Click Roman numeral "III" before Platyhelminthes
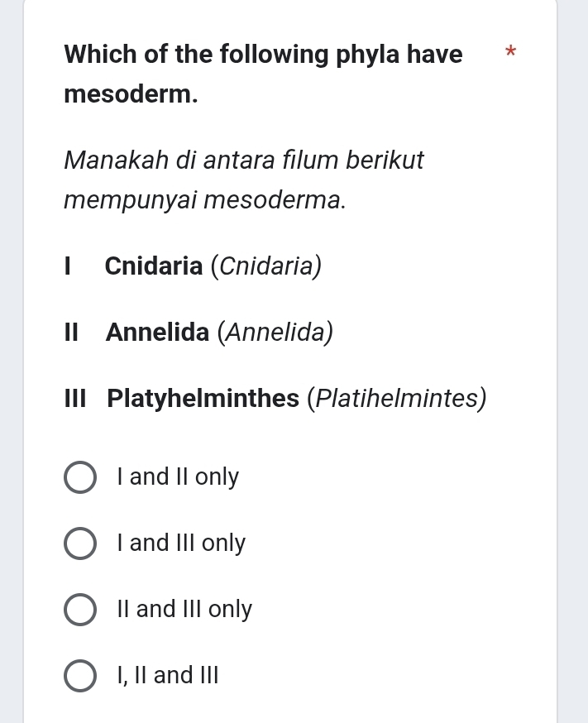Image resolution: width=588 pixels, height=723 pixels. coord(80,399)
